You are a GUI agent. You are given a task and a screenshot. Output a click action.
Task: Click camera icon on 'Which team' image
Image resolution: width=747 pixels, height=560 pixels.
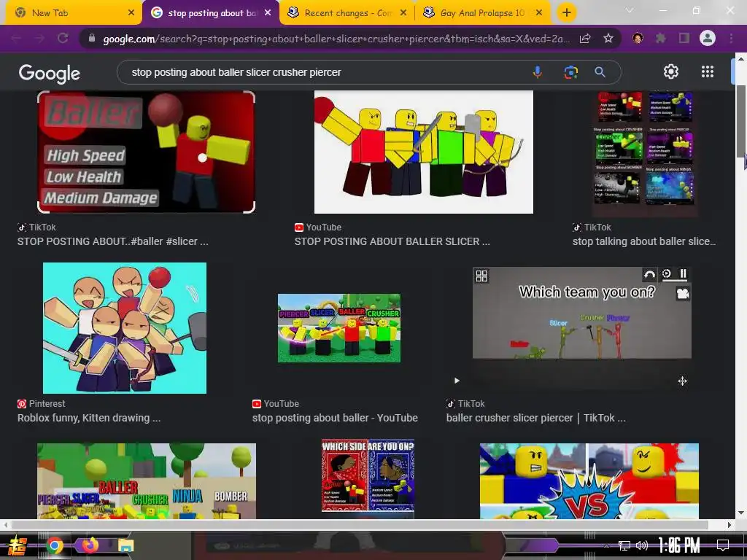point(683,293)
